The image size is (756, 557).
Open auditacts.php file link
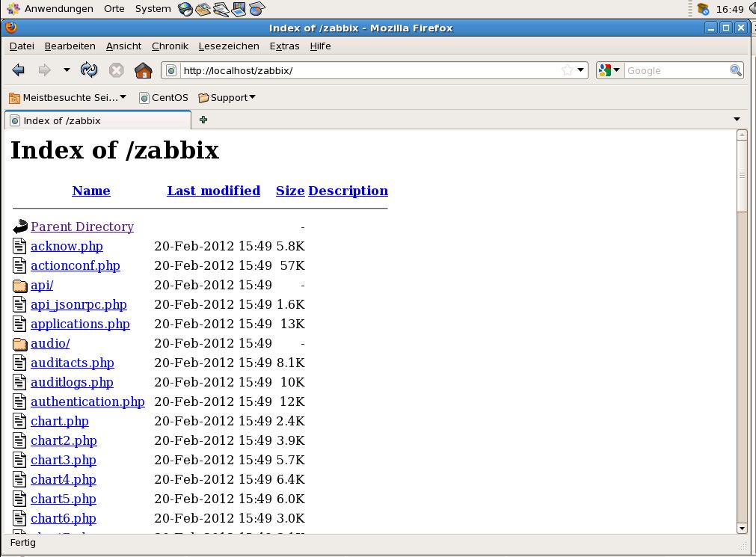coord(73,363)
